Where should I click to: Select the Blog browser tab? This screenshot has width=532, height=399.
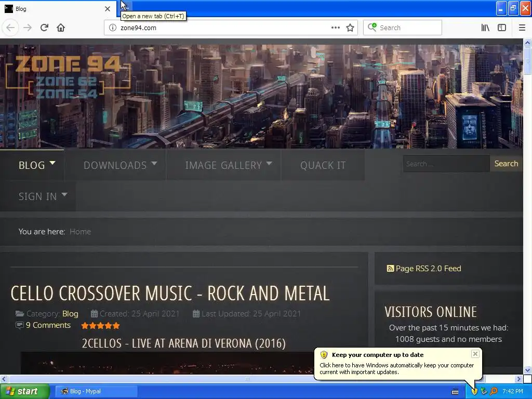pyautogui.click(x=58, y=9)
